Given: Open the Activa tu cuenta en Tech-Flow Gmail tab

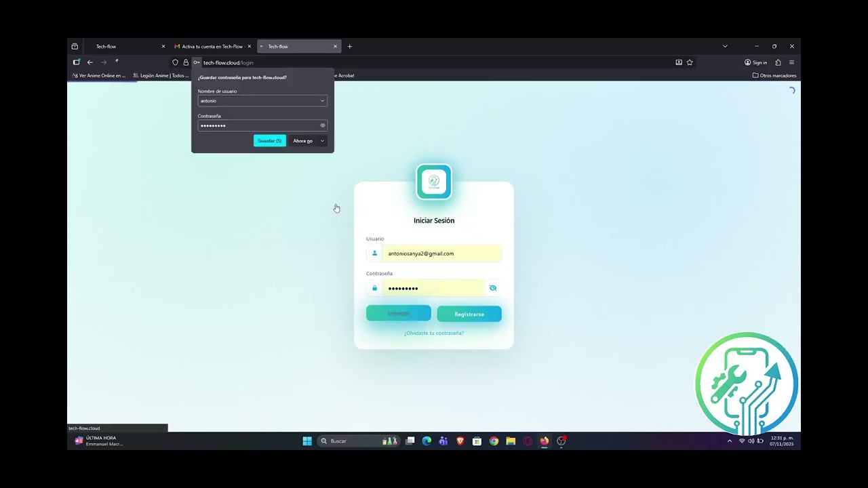Looking at the screenshot, I should point(212,47).
